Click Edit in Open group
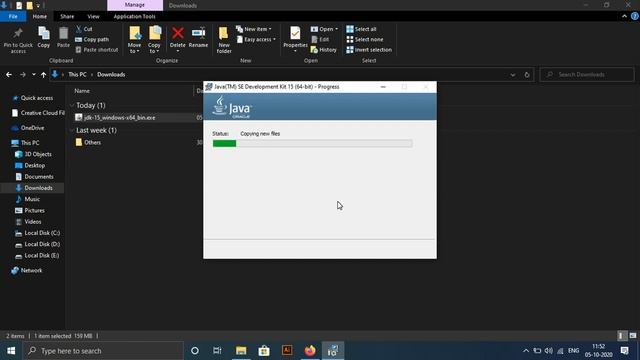 point(320,40)
